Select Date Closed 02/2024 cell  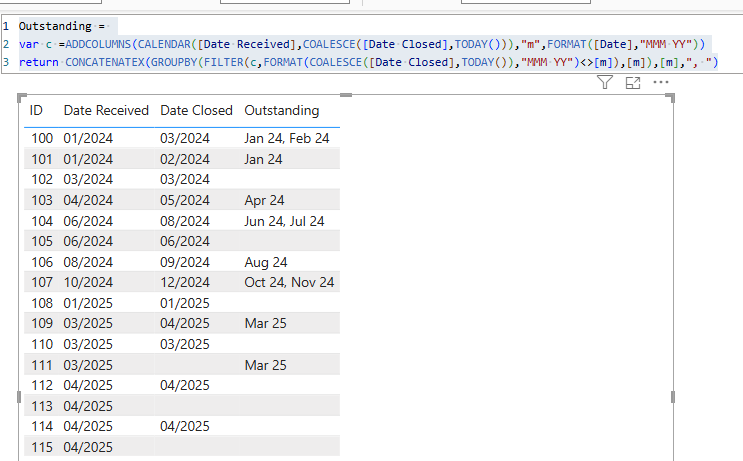coord(185,159)
